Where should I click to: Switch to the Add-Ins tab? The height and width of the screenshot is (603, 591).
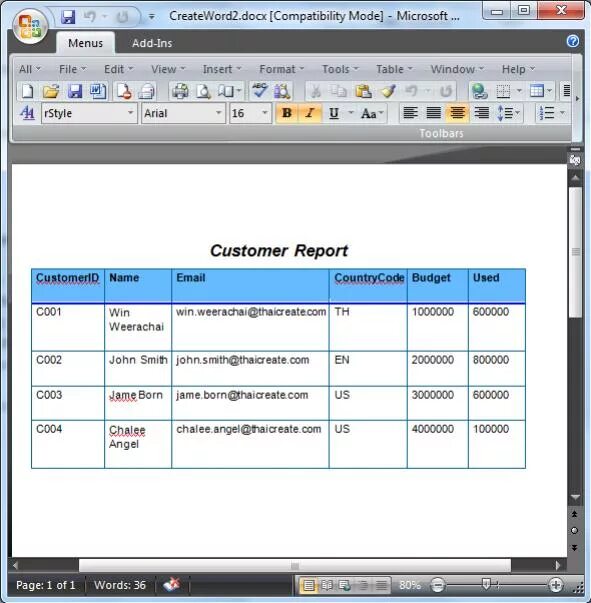pos(152,43)
